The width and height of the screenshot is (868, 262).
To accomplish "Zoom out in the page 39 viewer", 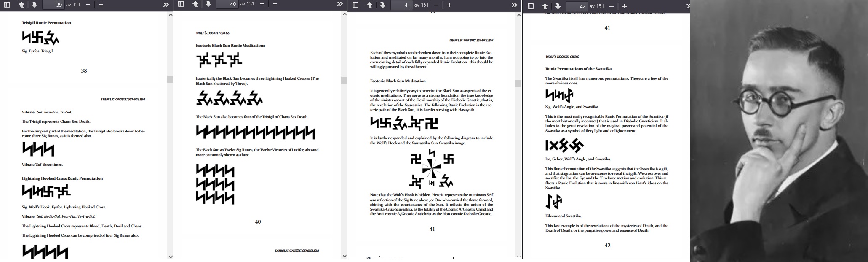I will (88, 5).
